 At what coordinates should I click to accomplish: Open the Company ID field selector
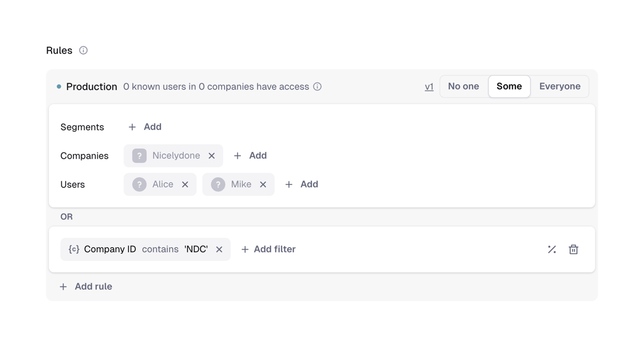click(x=111, y=249)
